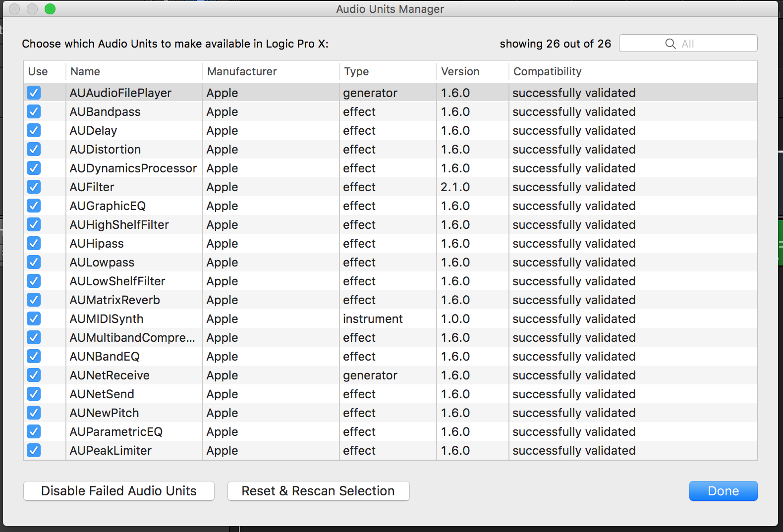Select the AUNBandEQ row name
783x532 pixels.
click(105, 357)
